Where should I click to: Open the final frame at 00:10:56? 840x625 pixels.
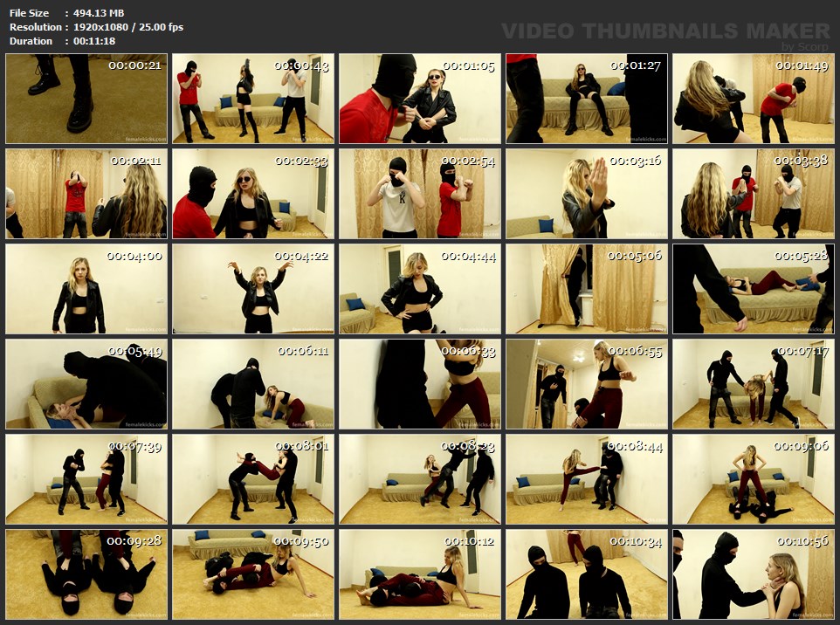[x=754, y=574]
